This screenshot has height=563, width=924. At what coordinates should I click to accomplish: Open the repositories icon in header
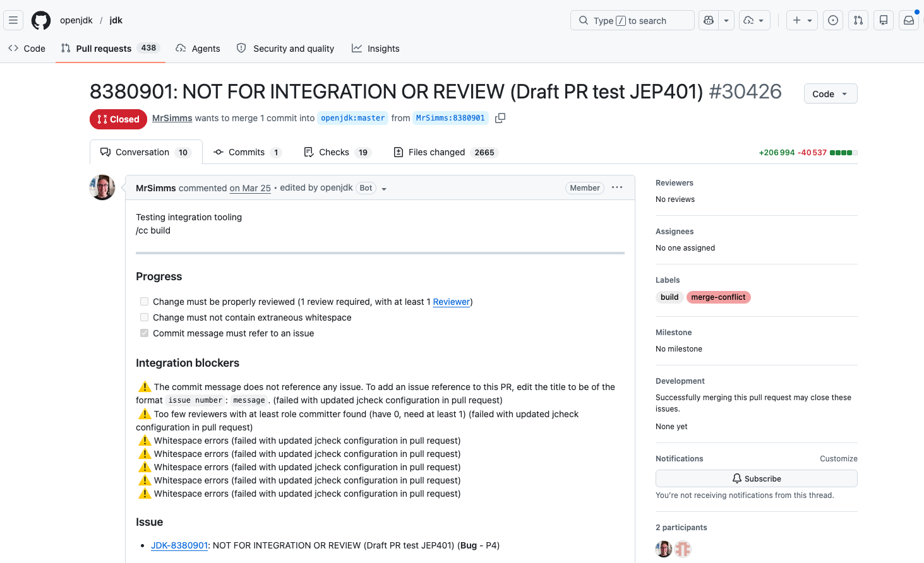point(884,20)
